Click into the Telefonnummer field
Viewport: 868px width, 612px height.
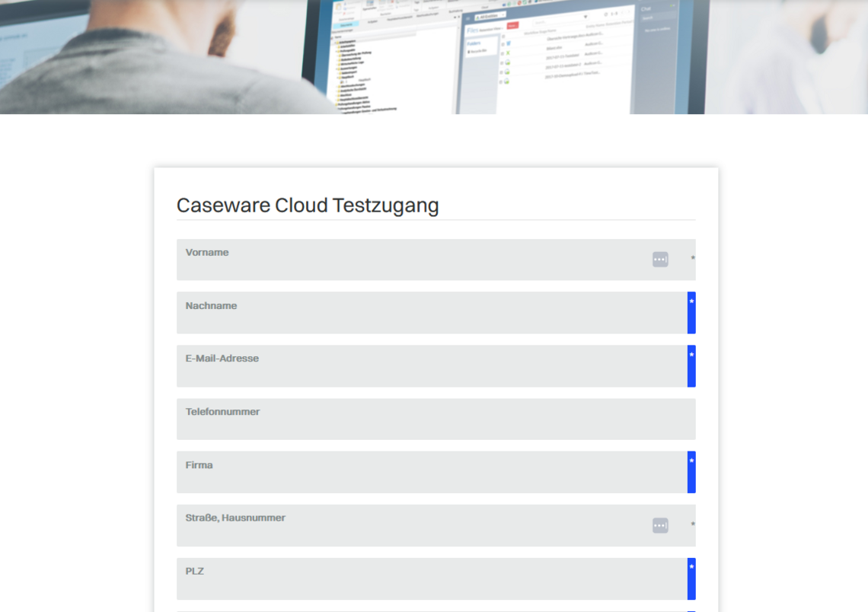[x=436, y=419]
